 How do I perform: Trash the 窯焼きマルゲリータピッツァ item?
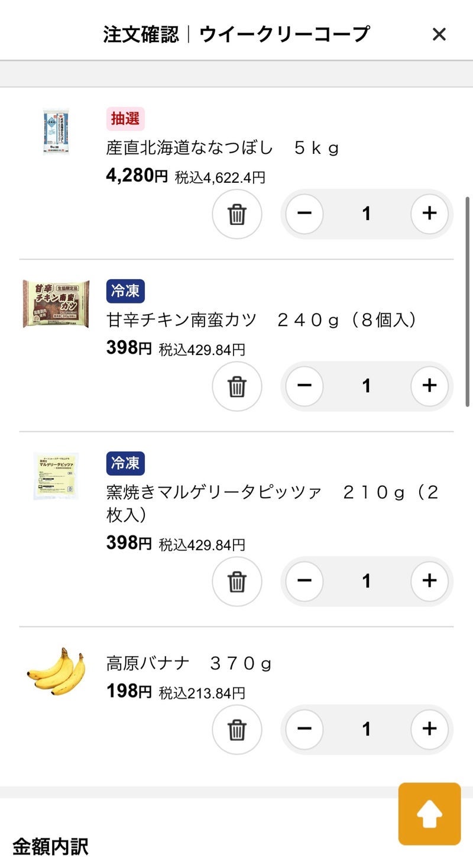click(237, 581)
